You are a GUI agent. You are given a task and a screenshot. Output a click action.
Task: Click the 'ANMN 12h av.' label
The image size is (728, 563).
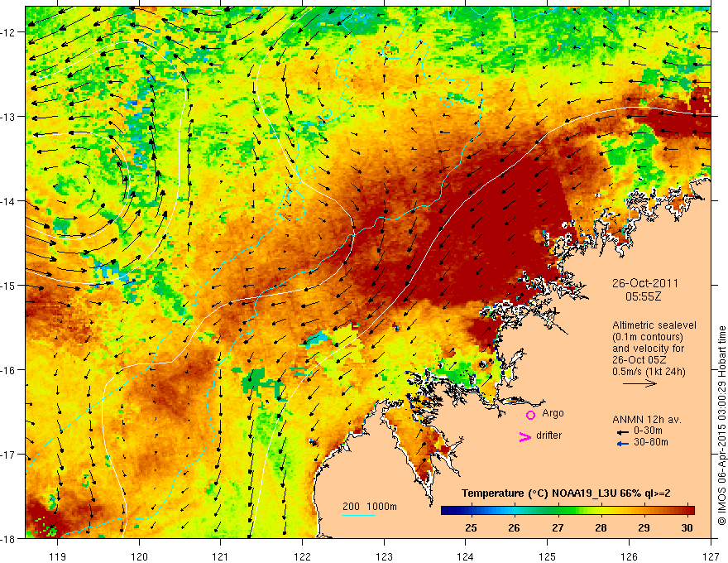click(647, 420)
